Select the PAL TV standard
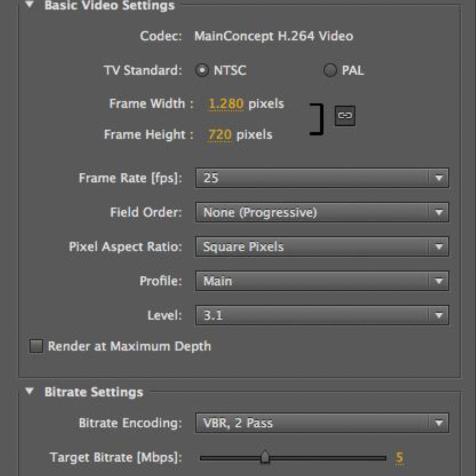 pyautogui.click(x=330, y=70)
